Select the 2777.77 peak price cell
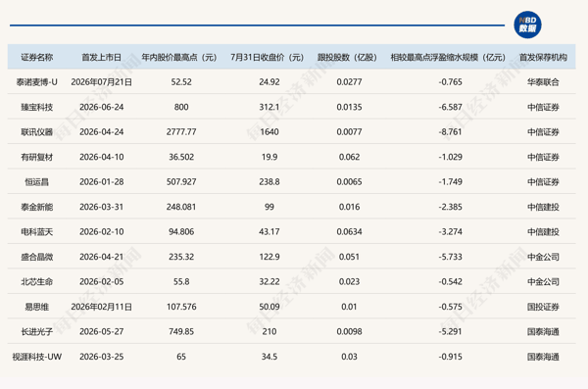 (x=181, y=132)
